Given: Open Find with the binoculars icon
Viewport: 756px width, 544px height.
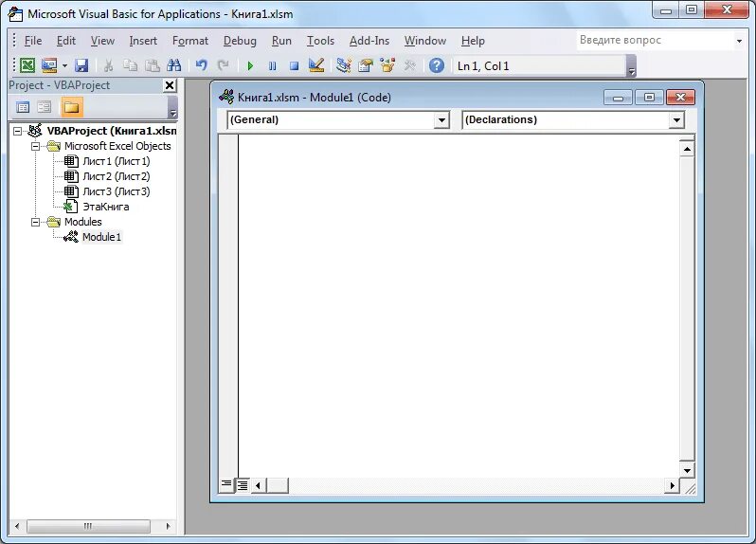Looking at the screenshot, I should [x=174, y=65].
